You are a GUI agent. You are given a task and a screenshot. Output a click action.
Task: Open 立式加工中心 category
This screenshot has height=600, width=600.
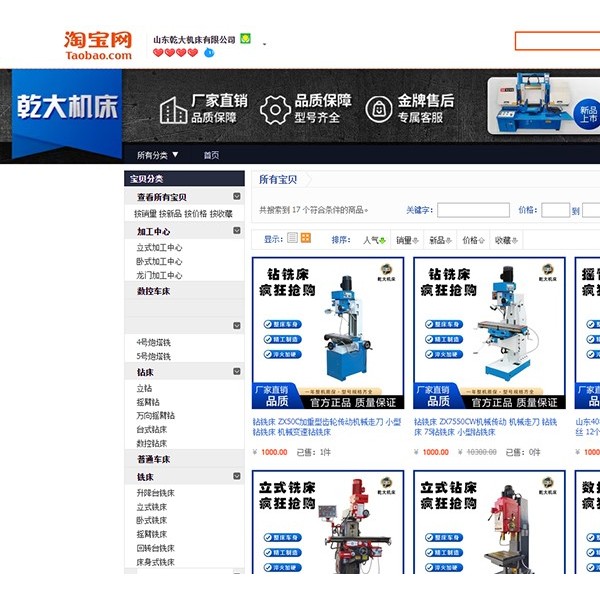coord(159,248)
